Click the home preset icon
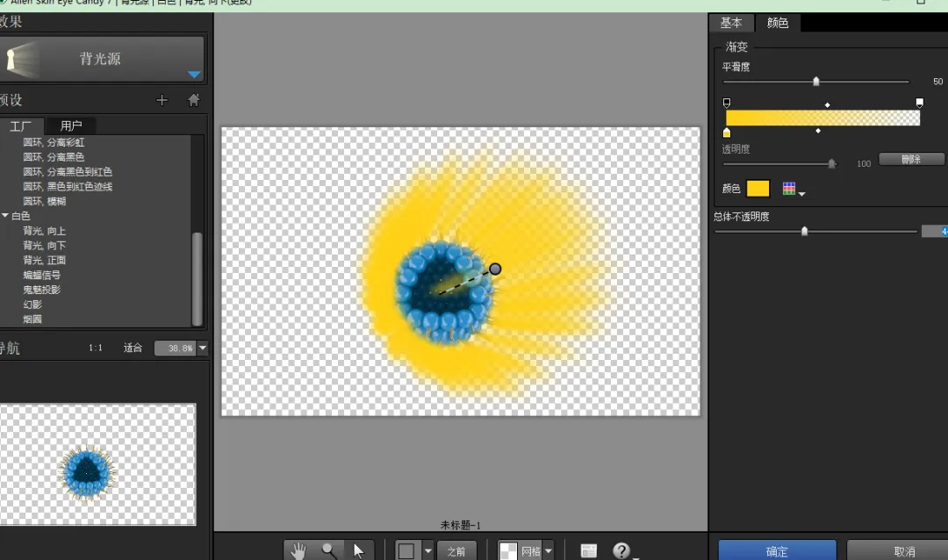This screenshot has width=948, height=560. click(x=193, y=100)
